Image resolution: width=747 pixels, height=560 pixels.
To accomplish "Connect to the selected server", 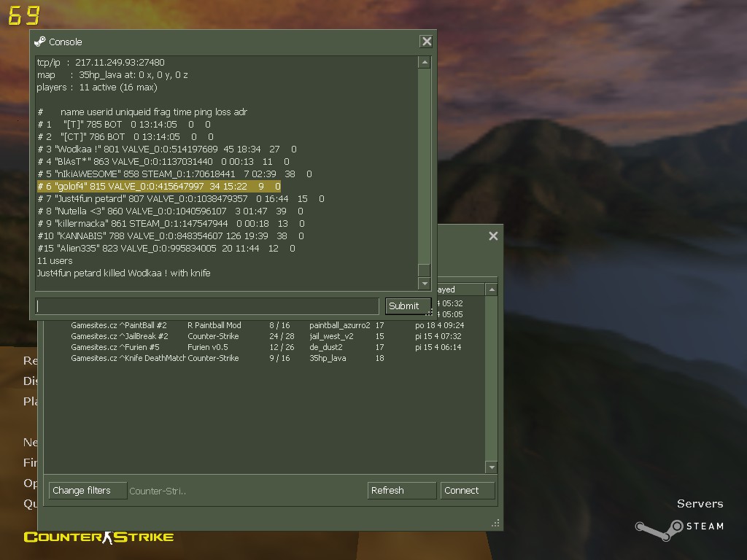I will [x=468, y=491].
